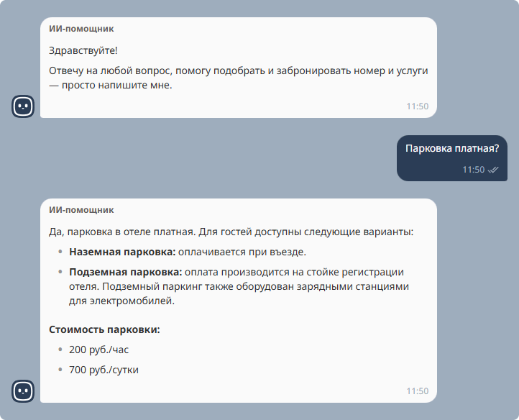Click the bot avatar beside the parking answer
Viewport: 519px width, 420px height.
pos(23,391)
